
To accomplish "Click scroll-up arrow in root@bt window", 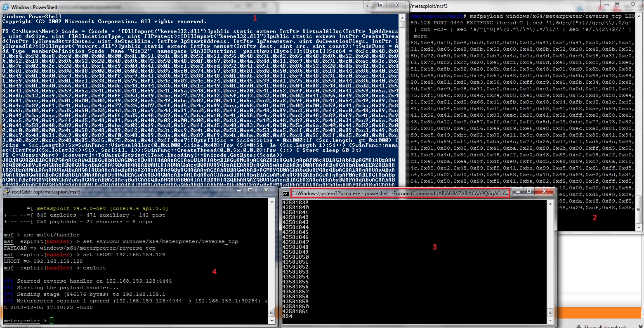I will point(271,202).
